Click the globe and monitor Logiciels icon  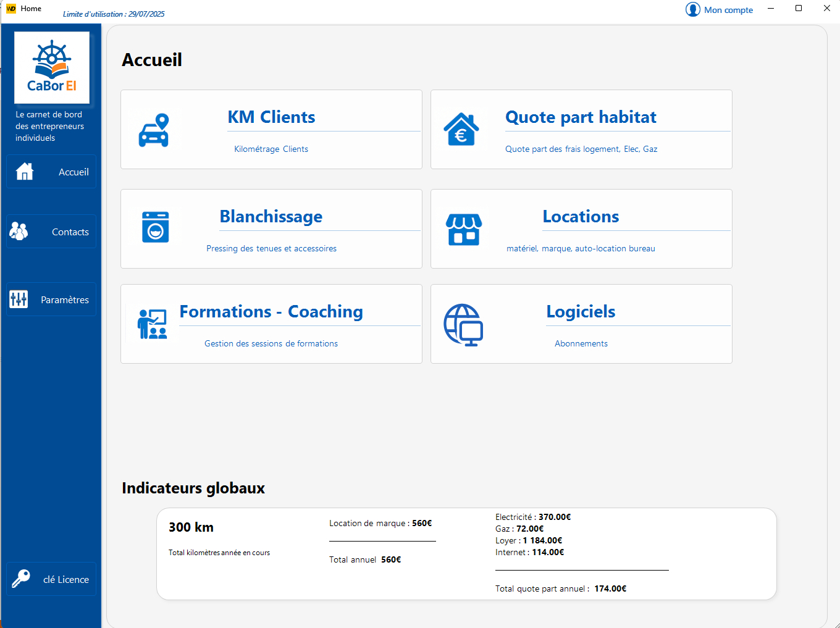(463, 325)
